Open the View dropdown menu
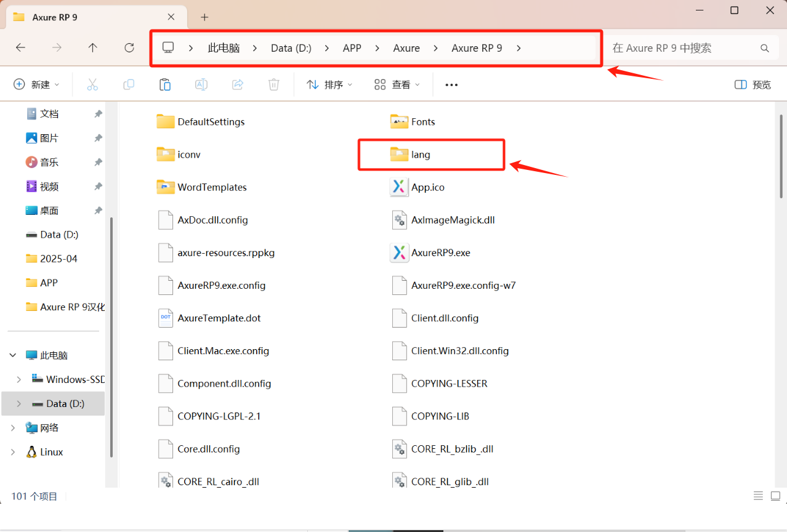This screenshot has height=532, width=787. pos(397,84)
